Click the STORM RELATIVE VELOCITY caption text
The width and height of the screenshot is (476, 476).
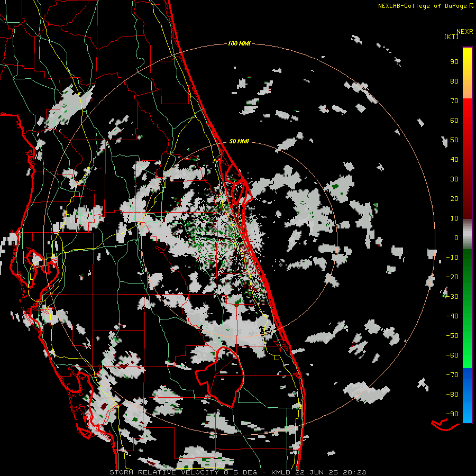click(164, 472)
